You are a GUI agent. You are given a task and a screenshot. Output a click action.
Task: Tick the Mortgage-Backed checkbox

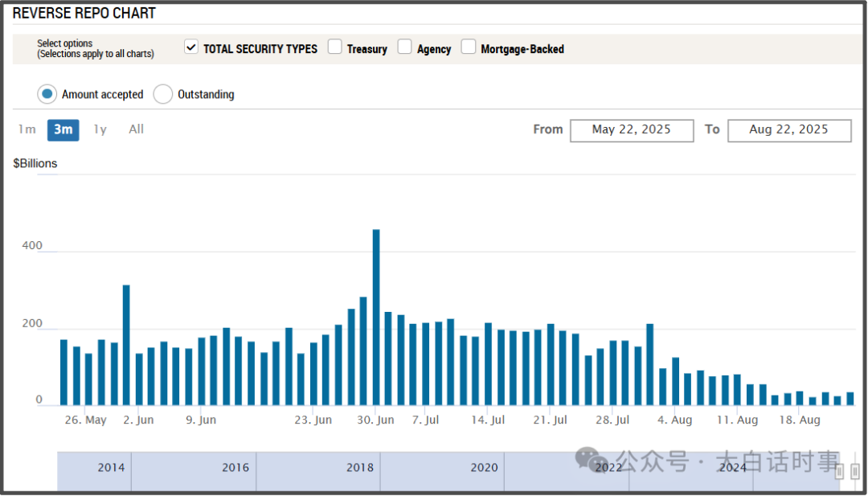[x=469, y=47]
